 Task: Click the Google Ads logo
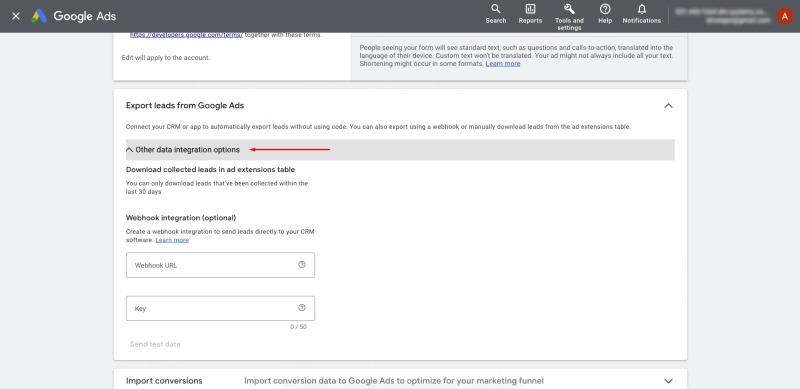(x=73, y=16)
